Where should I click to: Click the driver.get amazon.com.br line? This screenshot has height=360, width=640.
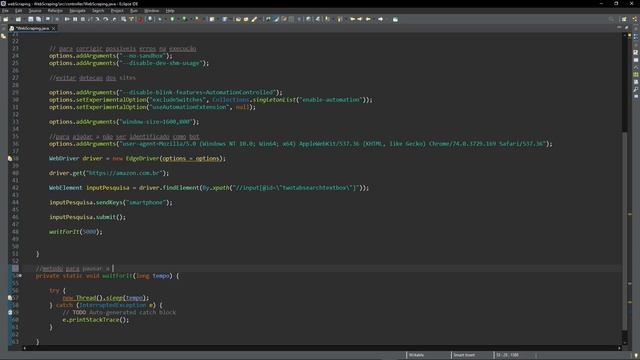pyautogui.click(x=109, y=173)
